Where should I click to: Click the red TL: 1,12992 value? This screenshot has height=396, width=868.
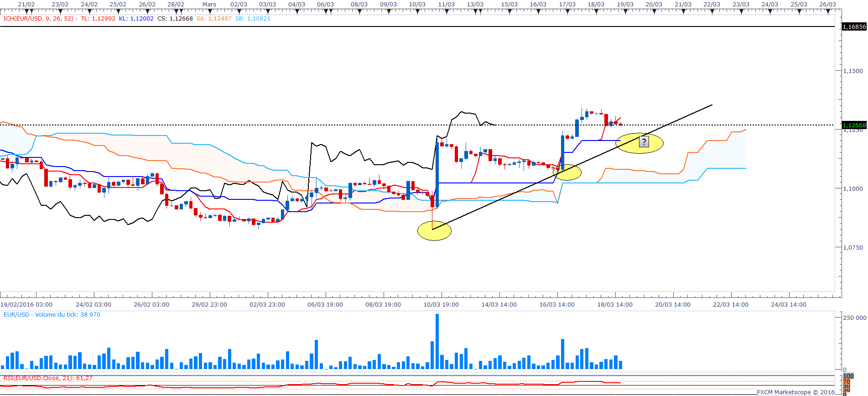(98, 19)
